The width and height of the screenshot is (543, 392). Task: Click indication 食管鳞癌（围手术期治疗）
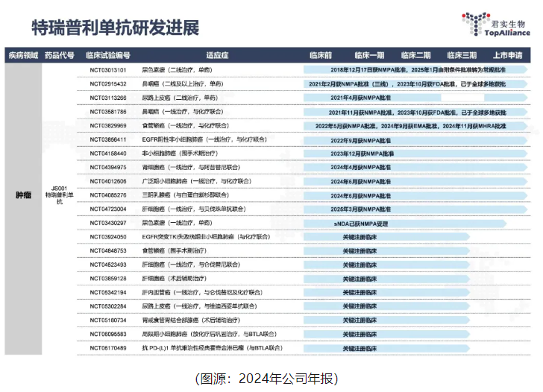(x=175, y=250)
